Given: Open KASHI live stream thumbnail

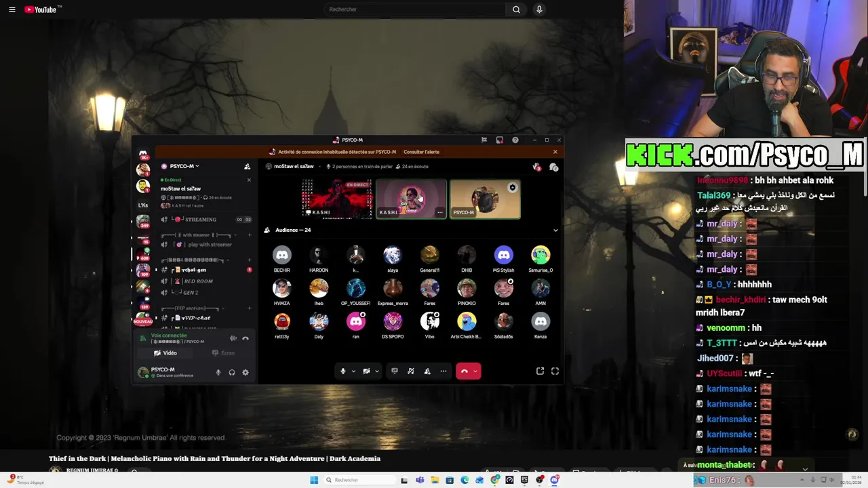Looking at the screenshot, I should pos(337,199).
